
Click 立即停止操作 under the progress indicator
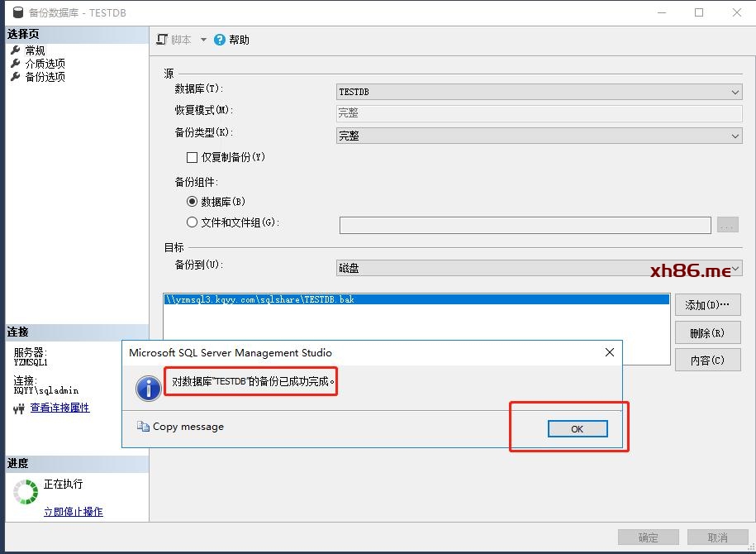(73, 512)
